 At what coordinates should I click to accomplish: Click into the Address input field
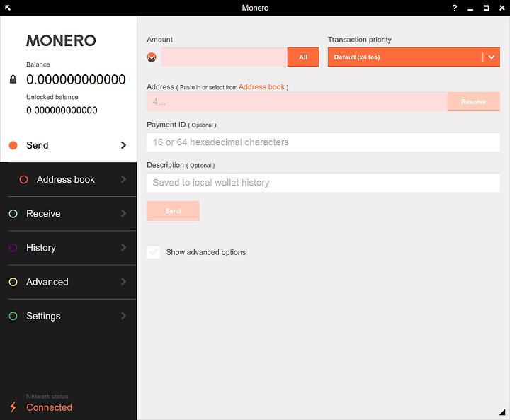point(297,102)
